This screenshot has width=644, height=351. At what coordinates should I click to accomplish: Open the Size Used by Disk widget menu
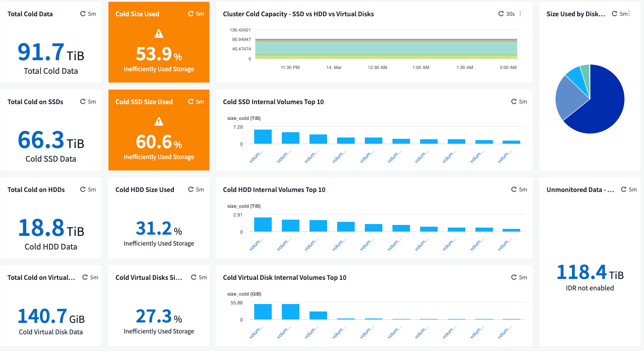coord(629,14)
